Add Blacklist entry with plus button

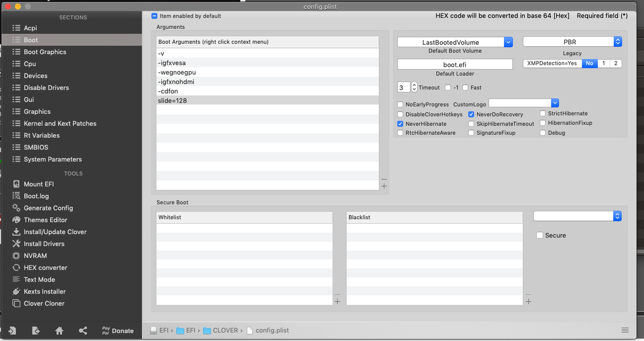528,302
